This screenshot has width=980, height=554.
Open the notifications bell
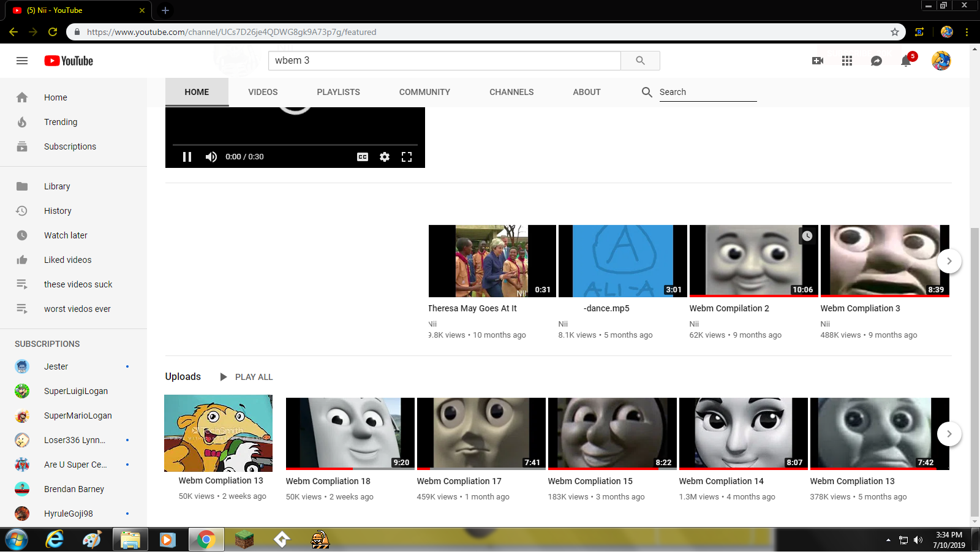point(906,61)
